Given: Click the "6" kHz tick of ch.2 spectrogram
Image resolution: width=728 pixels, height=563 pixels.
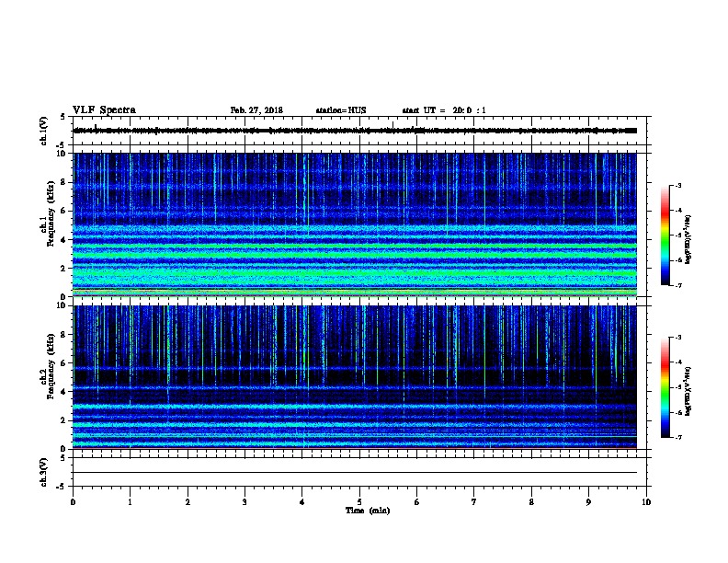Looking at the screenshot, I should click(x=64, y=363).
